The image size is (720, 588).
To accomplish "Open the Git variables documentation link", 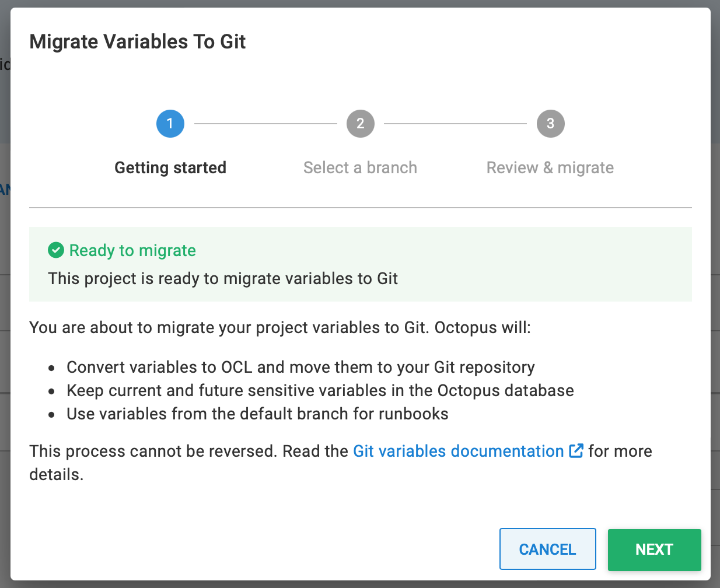I will click(x=459, y=452).
